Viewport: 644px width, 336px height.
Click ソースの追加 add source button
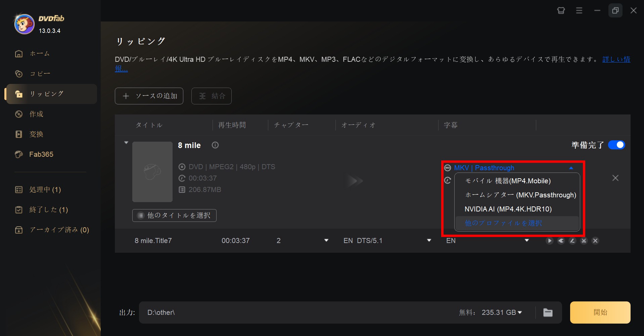(x=149, y=96)
